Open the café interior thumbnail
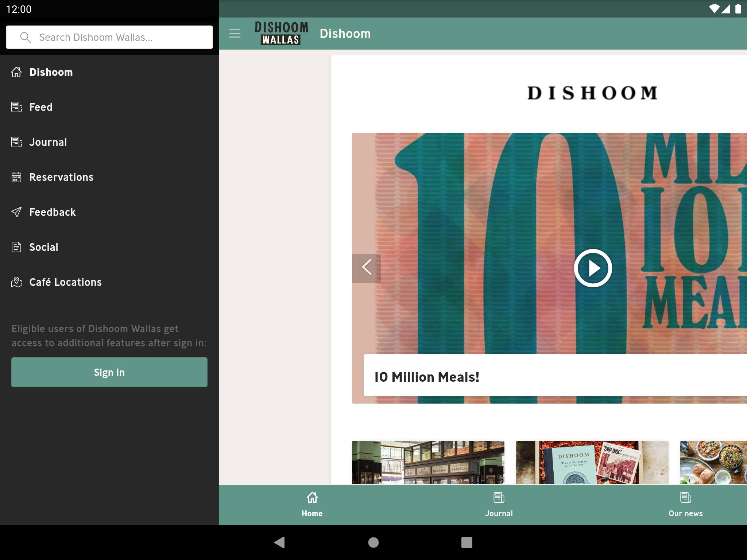Viewport: 747px width, 560px height. point(428,462)
